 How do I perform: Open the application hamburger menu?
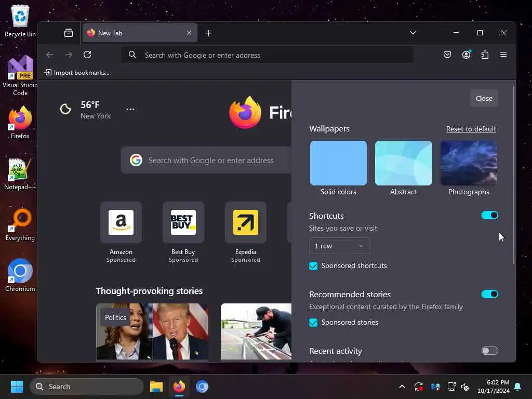click(503, 55)
